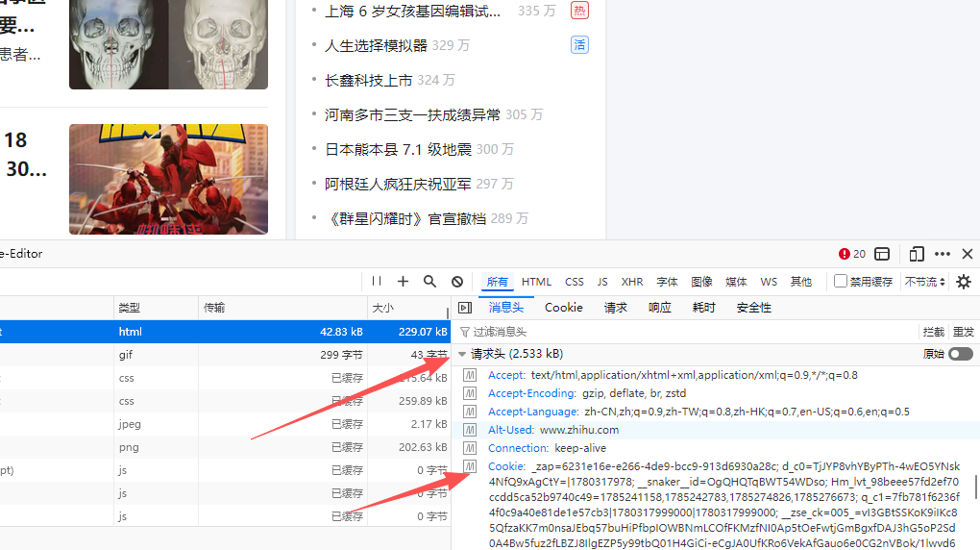Click the 拦截 button
Viewport: 980px width, 550px height.
click(933, 332)
